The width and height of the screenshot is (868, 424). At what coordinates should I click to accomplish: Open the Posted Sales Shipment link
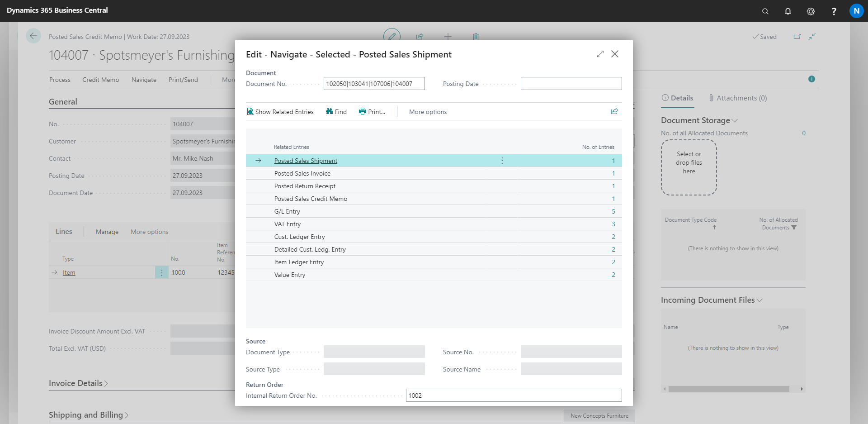pos(306,161)
